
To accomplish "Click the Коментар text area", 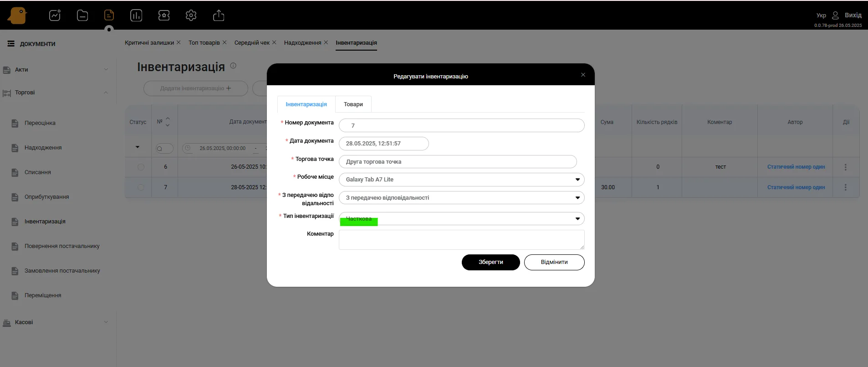I will tap(461, 240).
